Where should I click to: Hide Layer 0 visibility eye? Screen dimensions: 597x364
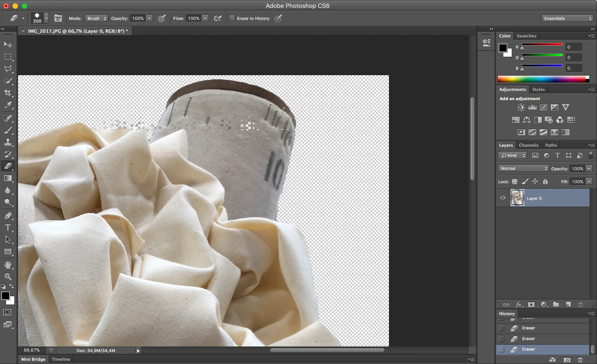pos(503,198)
